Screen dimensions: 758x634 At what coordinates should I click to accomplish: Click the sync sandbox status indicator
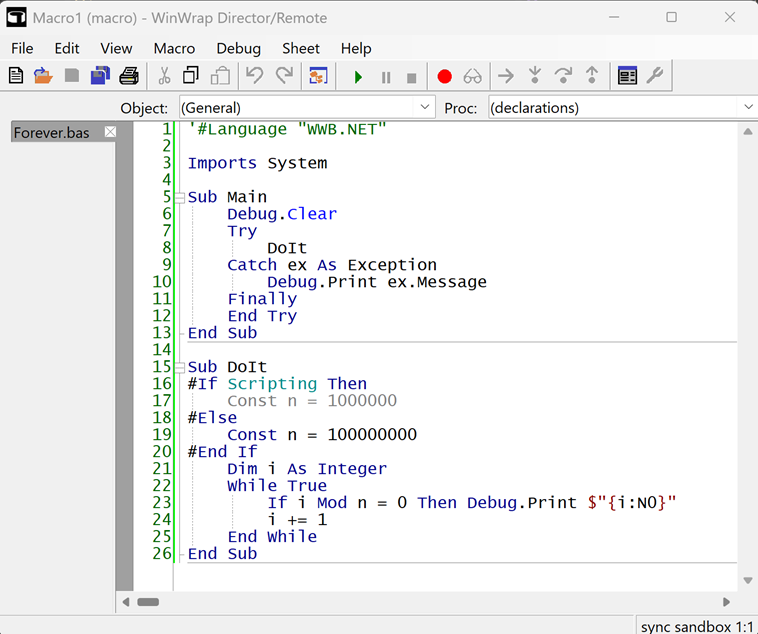696,627
